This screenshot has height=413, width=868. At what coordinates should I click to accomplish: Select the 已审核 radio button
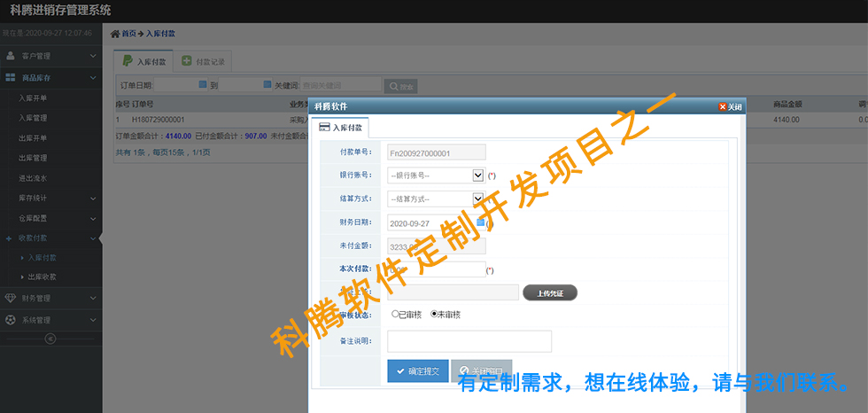(x=395, y=314)
